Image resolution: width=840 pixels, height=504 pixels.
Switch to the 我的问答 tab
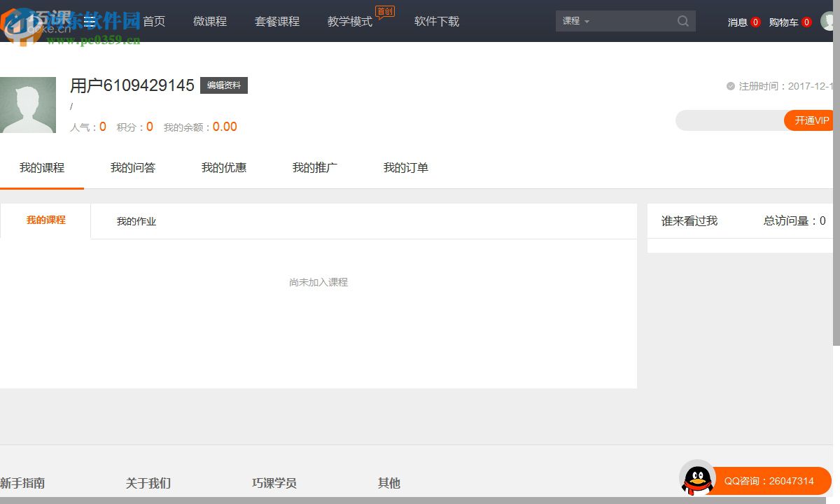tap(132, 167)
